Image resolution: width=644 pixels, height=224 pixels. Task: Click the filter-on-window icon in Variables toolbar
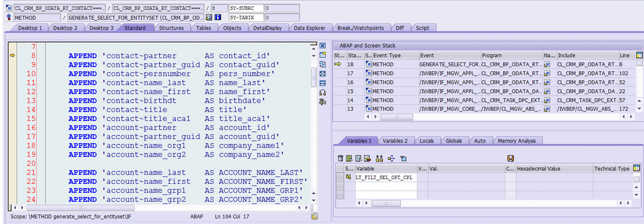tap(403, 158)
